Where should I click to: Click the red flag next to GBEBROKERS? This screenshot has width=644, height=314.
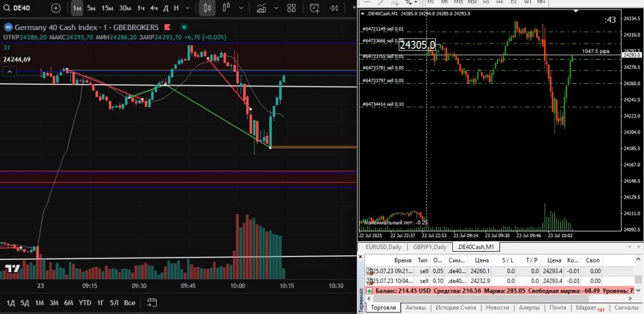pos(167,27)
